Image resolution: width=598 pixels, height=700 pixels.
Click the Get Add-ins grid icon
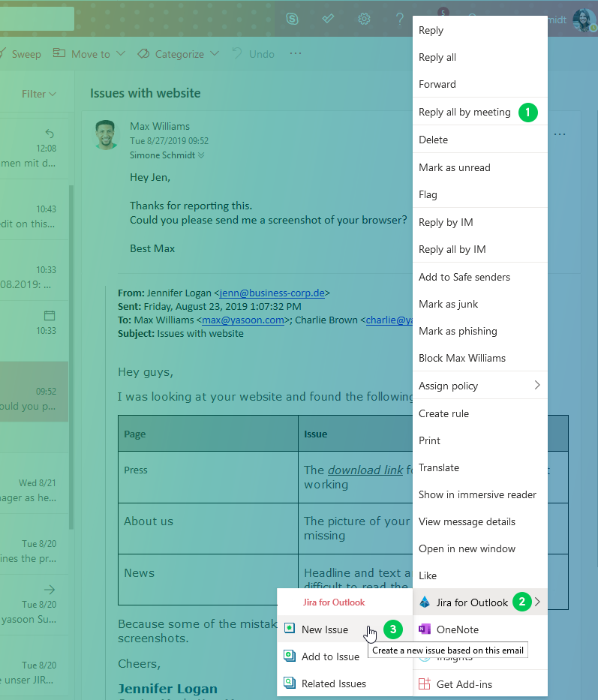pos(425,683)
